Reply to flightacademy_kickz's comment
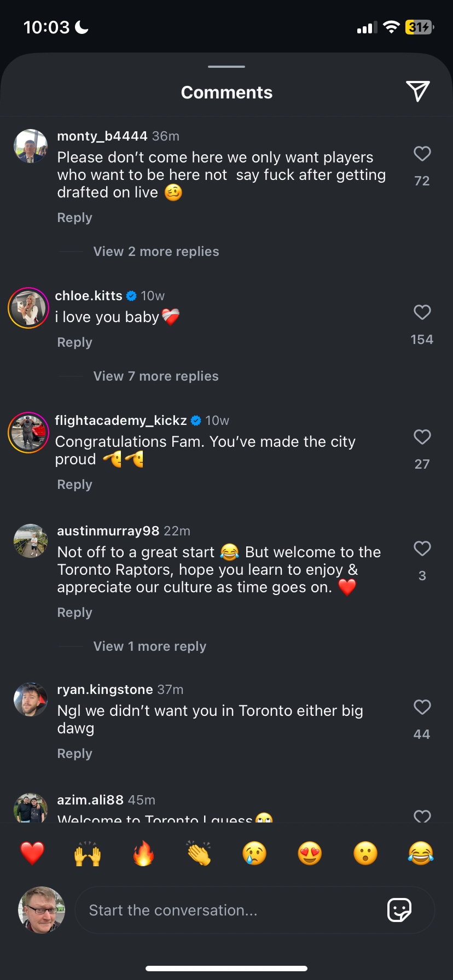The width and height of the screenshot is (453, 980). [75, 485]
